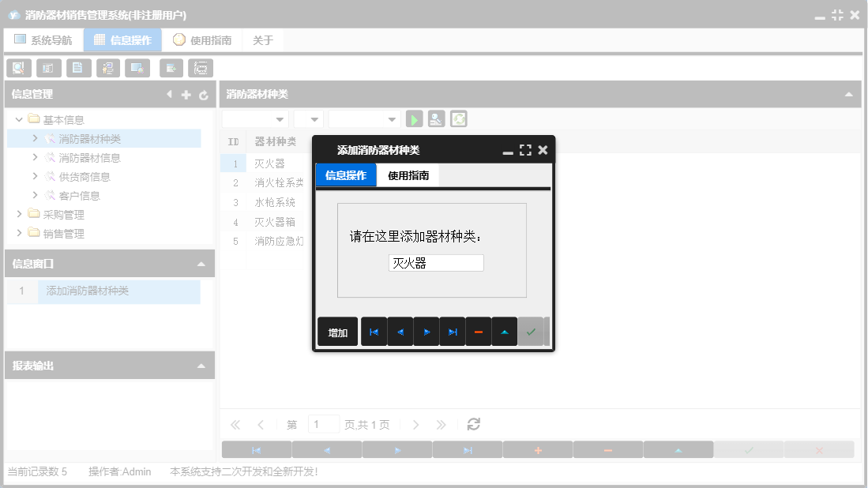Click the last record navigation arrow in the dialog
Viewport: 868px width, 488px height.
tap(453, 332)
